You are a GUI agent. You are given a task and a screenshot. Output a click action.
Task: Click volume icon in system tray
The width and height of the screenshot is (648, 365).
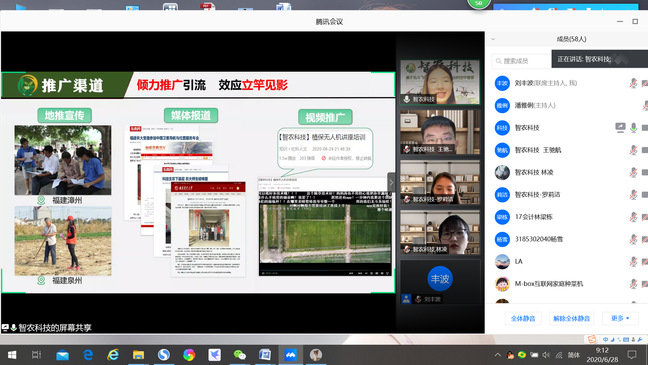[546, 355]
